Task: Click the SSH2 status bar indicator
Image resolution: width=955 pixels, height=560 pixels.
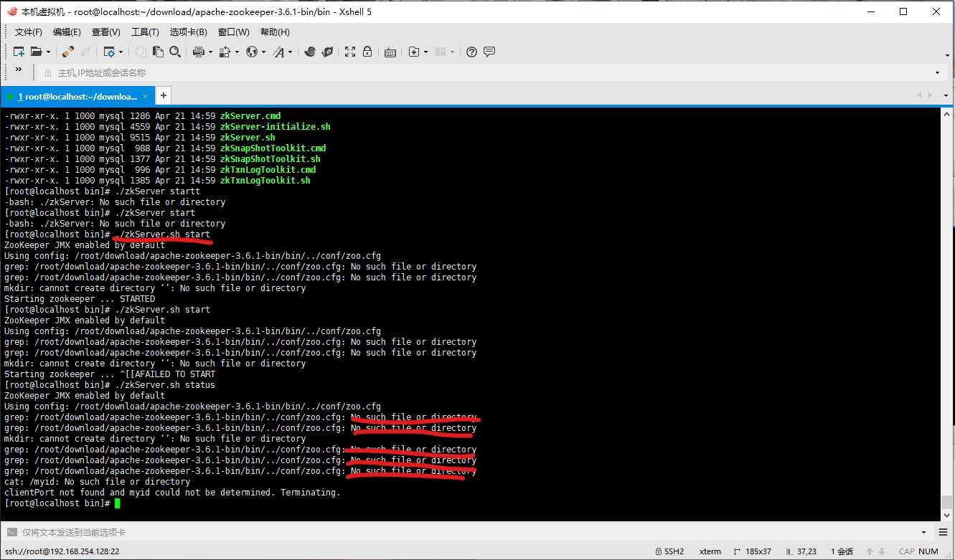Action: [x=669, y=551]
